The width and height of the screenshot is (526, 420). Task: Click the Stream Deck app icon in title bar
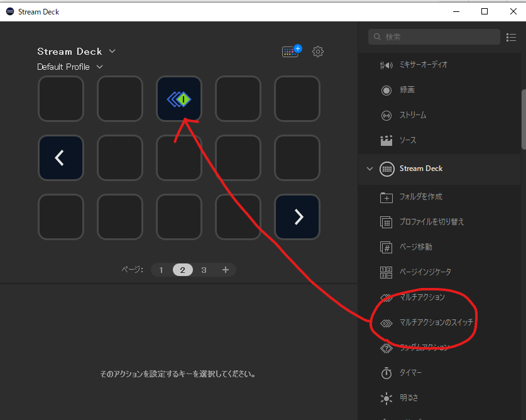[10, 12]
